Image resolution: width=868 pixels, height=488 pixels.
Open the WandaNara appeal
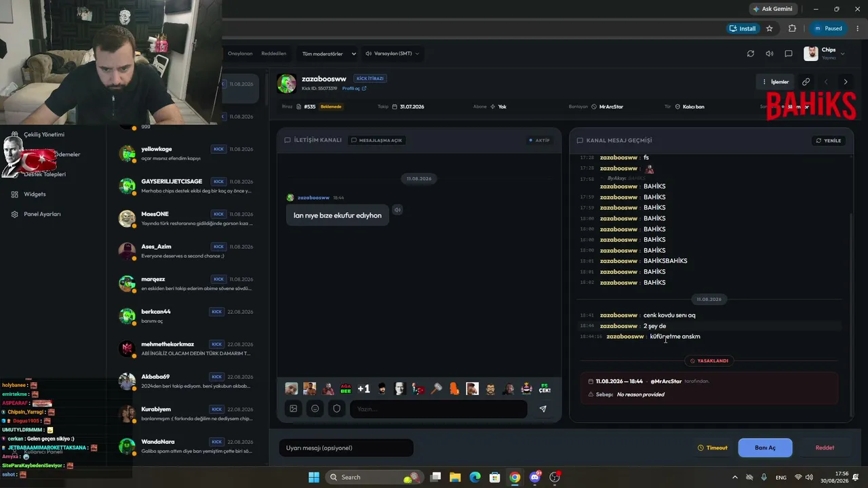click(x=186, y=447)
